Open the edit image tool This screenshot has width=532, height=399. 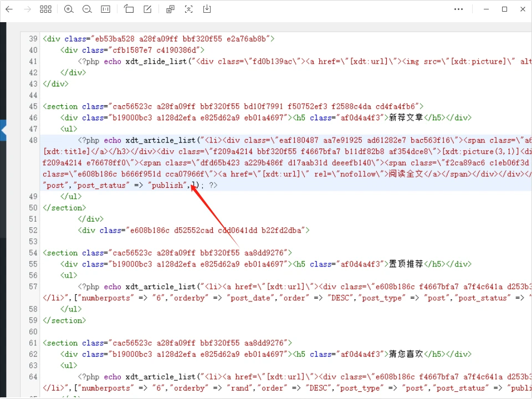pos(147,9)
